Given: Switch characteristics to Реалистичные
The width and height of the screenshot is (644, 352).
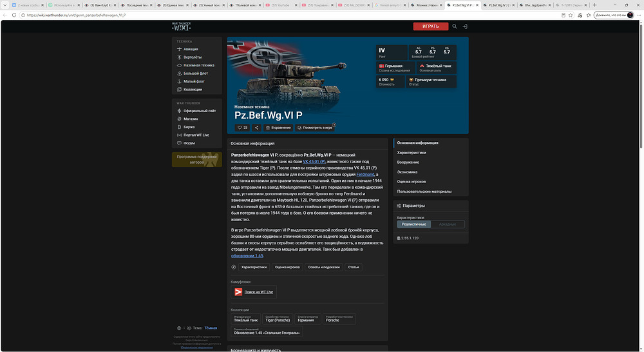Looking at the screenshot, I should click(x=414, y=224).
